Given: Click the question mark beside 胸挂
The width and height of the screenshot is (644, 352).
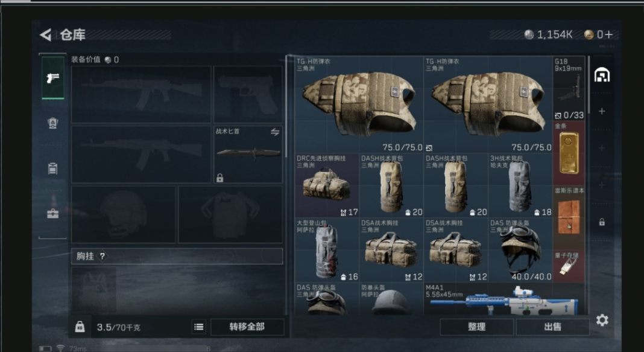Looking at the screenshot, I should pos(103,256).
